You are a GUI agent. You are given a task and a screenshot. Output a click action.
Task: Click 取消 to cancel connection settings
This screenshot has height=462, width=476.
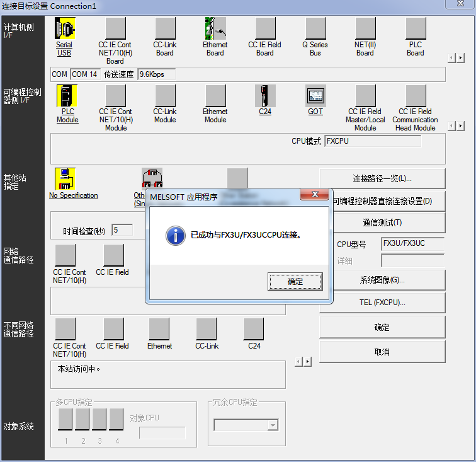tap(382, 351)
